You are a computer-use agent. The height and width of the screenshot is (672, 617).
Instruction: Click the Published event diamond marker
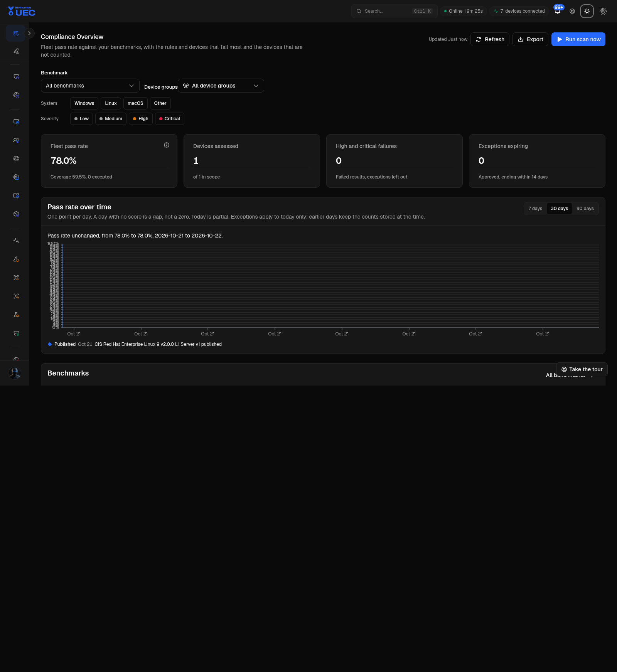coord(50,344)
